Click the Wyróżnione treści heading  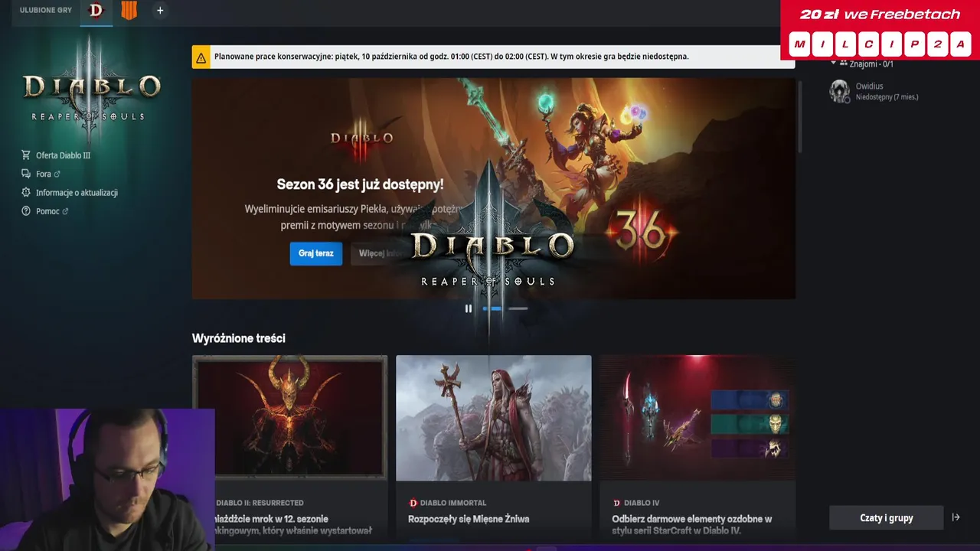239,338
